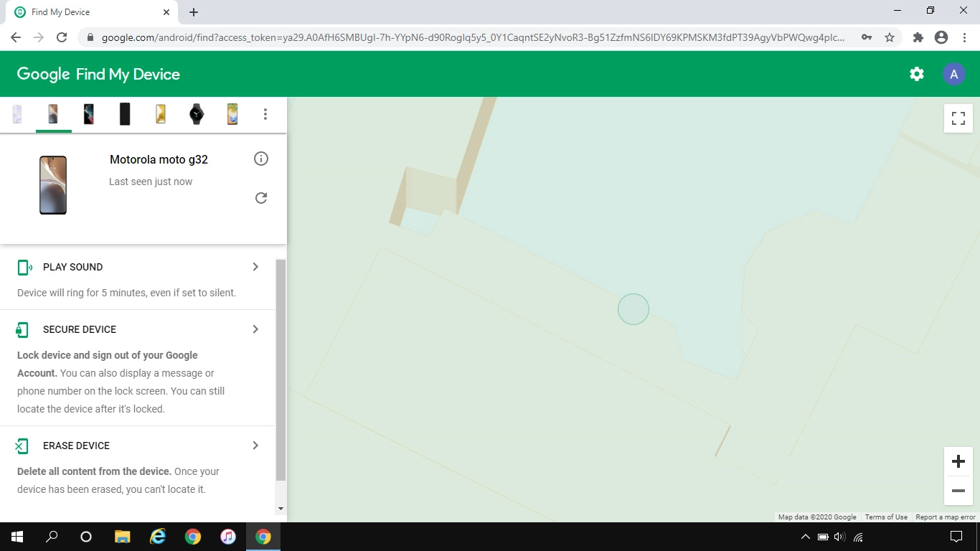Zoom out on the map
This screenshot has height=551, width=980.
[x=958, y=491]
